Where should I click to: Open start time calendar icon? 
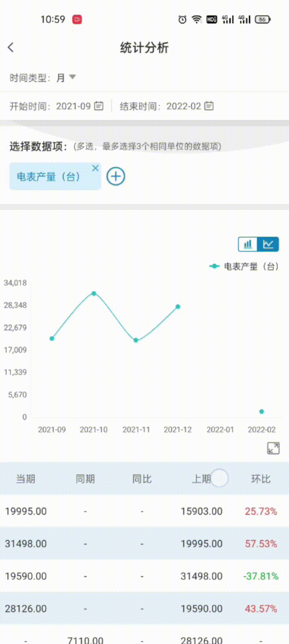[99, 106]
